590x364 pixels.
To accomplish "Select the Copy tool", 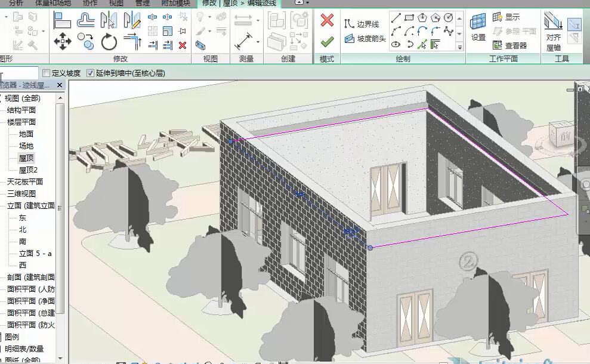I will tap(86, 41).
